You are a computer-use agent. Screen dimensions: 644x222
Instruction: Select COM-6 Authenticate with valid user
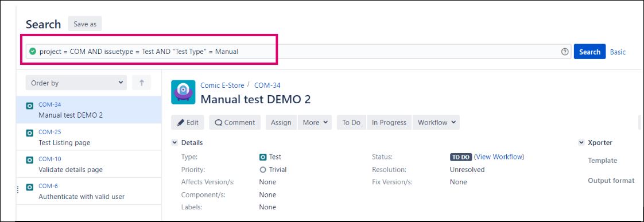click(x=89, y=191)
